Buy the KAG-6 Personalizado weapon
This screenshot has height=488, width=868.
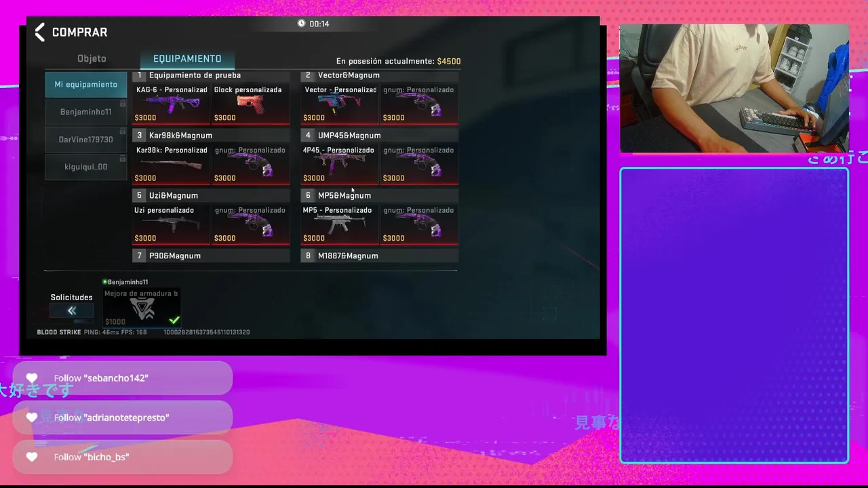tap(172, 104)
